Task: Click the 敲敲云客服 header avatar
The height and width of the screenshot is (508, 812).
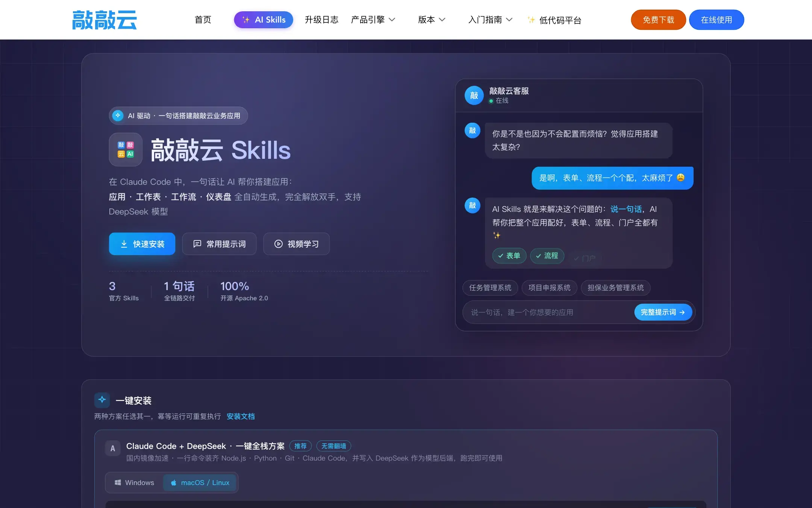Action: (474, 96)
